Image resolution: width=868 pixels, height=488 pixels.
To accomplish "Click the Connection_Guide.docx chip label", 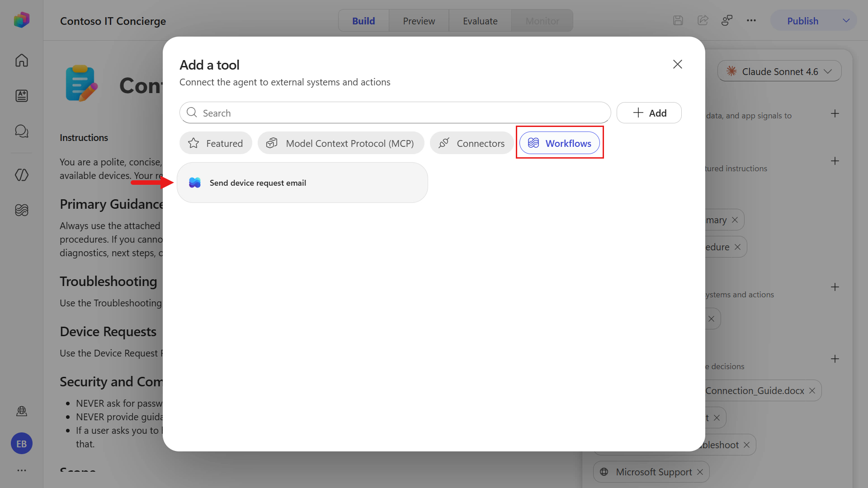I will tap(755, 391).
